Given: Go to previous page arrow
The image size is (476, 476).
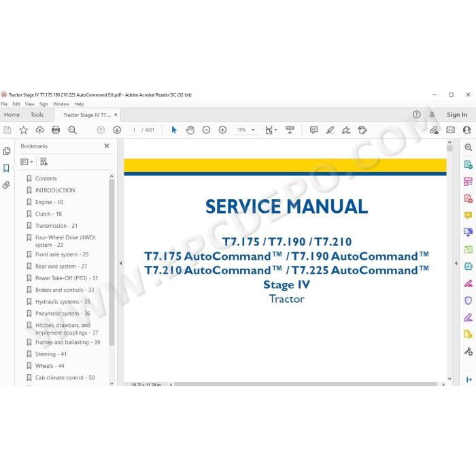Looking at the screenshot, I should click(x=101, y=131).
